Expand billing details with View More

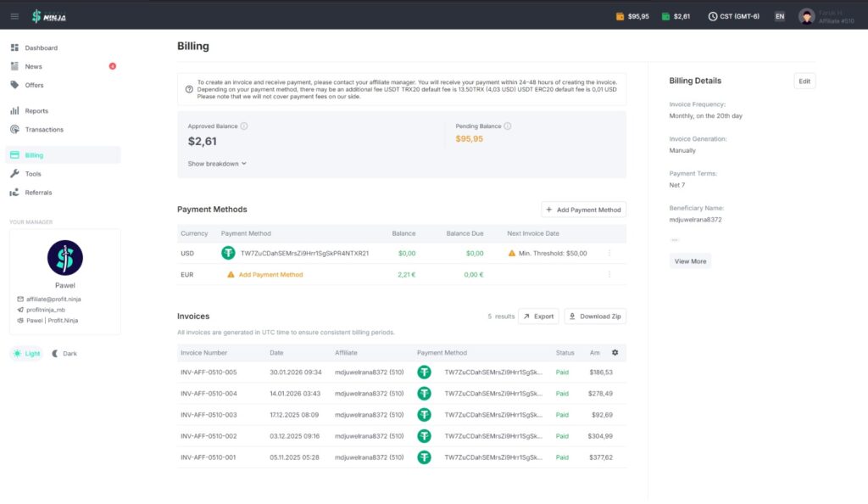[689, 261]
